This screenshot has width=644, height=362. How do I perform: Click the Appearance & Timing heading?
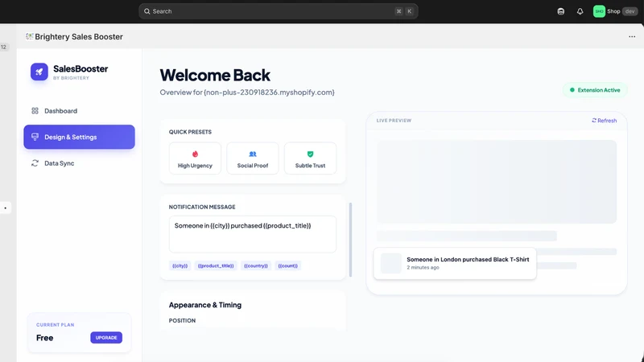coord(205,305)
